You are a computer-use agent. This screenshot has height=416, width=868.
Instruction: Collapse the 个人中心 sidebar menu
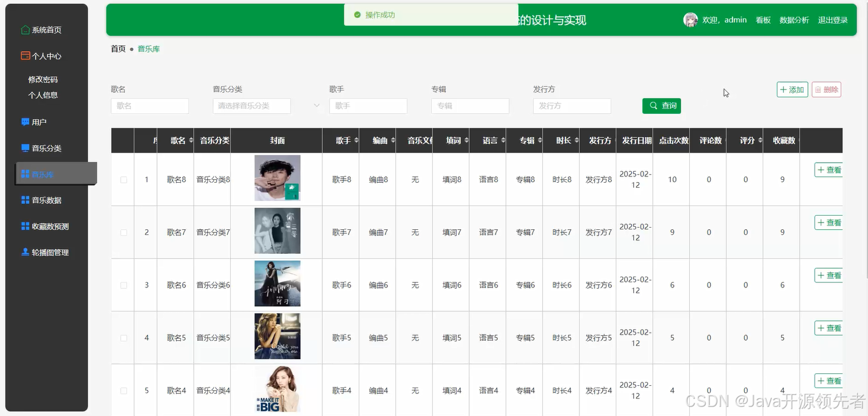[x=47, y=56]
